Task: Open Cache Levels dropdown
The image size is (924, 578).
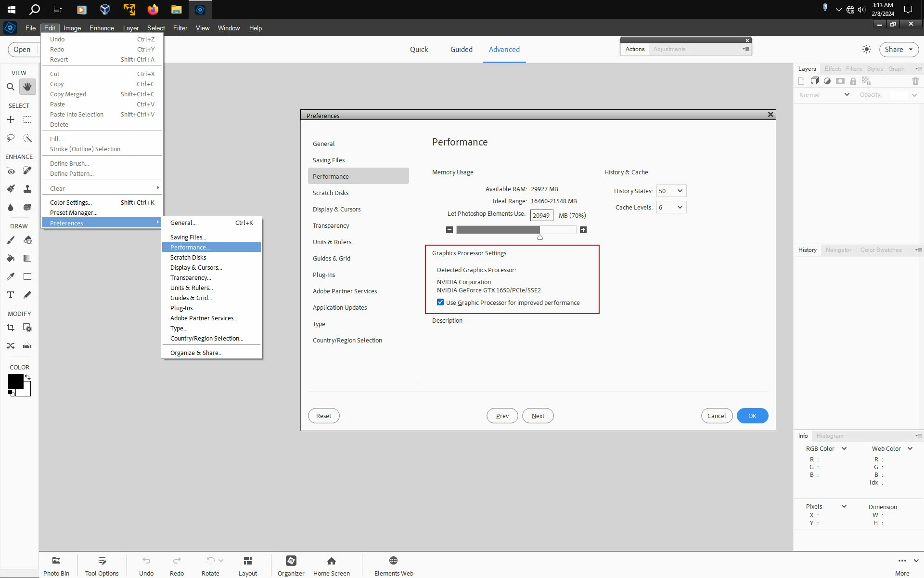Action: (x=671, y=207)
